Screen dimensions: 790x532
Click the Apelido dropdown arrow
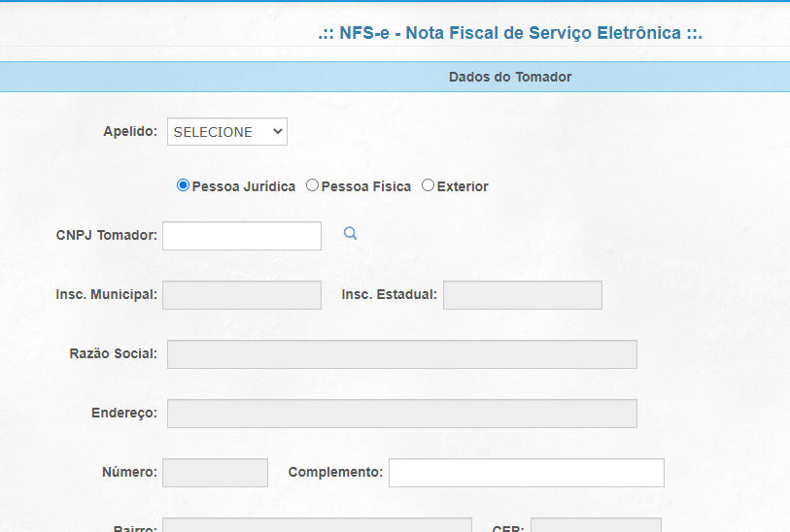click(277, 131)
